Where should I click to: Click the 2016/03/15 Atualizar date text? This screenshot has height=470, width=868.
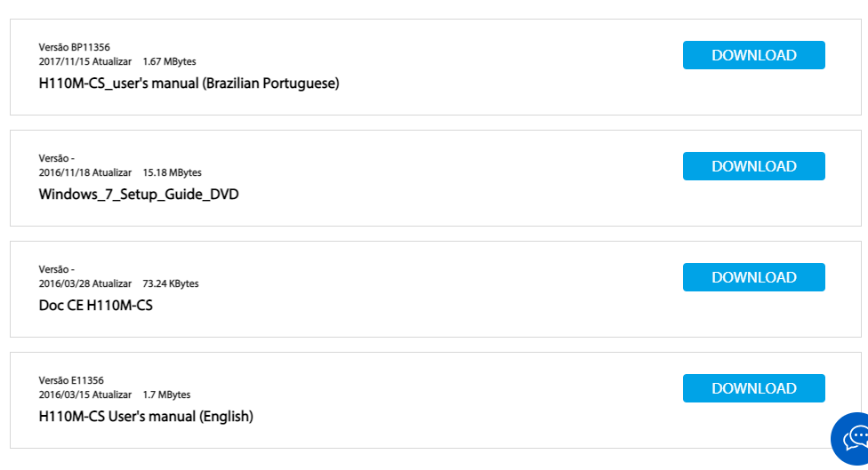(85, 394)
